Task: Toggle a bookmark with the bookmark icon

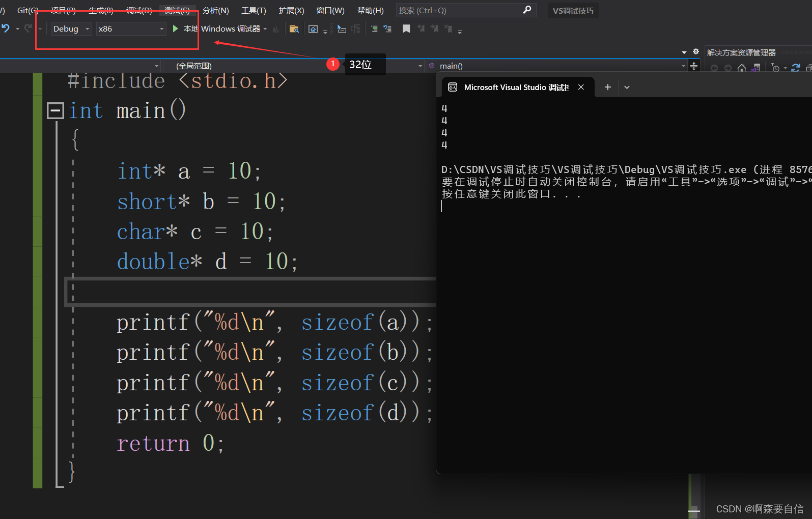Action: pos(406,29)
